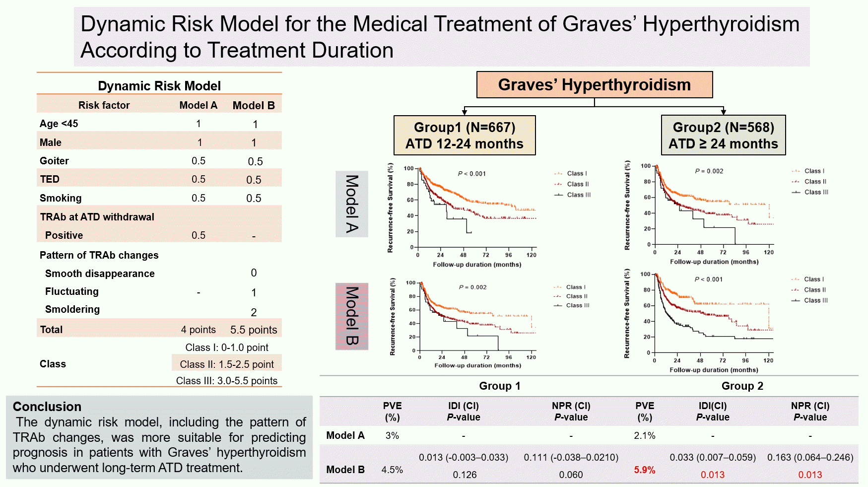Select 'Model B' row label in results table
The width and height of the screenshot is (868, 487).
[x=345, y=470]
